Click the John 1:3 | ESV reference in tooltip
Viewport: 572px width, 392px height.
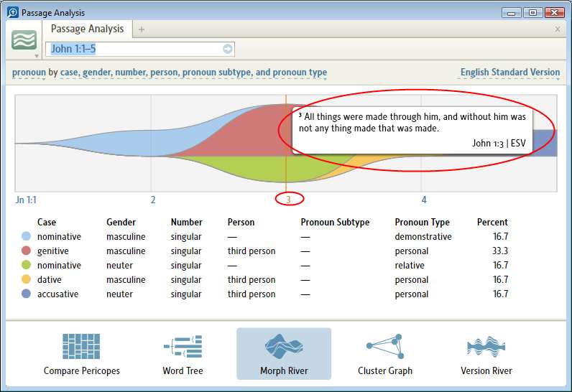499,143
